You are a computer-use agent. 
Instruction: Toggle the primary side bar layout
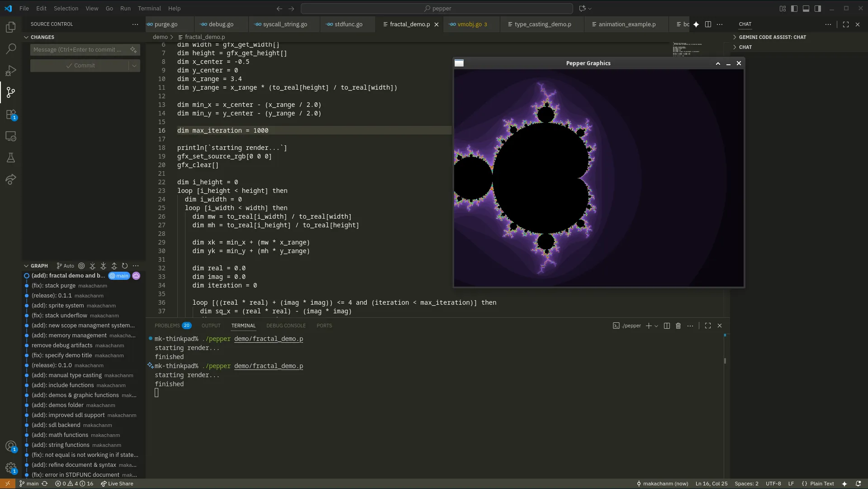click(794, 9)
